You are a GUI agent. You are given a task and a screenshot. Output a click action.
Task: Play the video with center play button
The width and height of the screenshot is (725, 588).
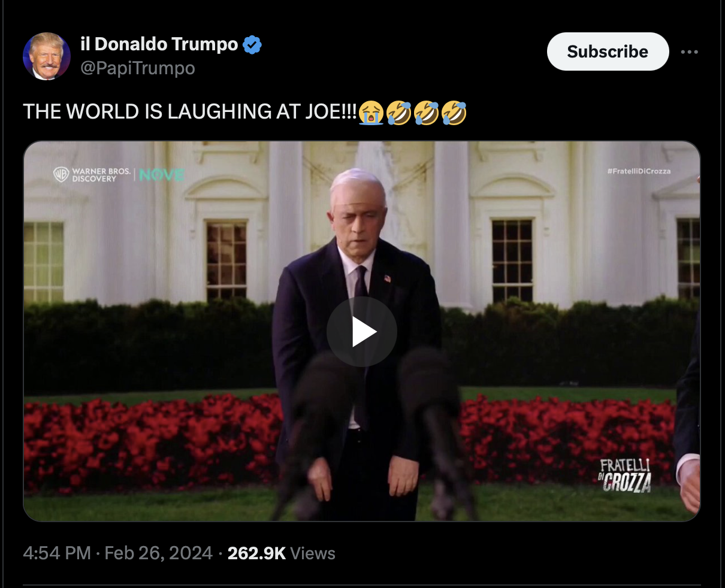362,332
